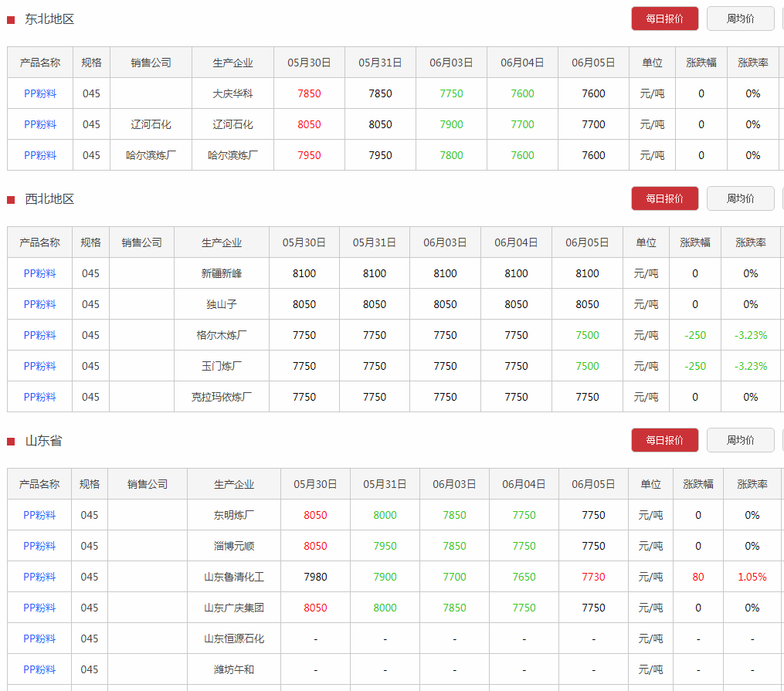Select the 山东省 section heading
Viewport: 784px width, 691px height.
(43, 441)
